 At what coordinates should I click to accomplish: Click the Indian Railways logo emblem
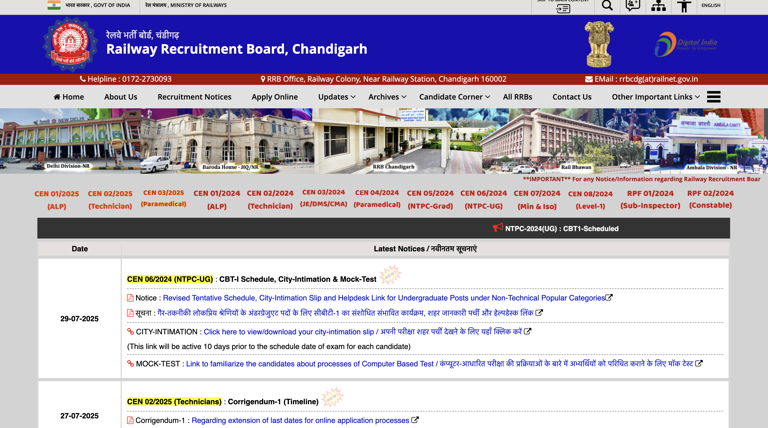68,45
